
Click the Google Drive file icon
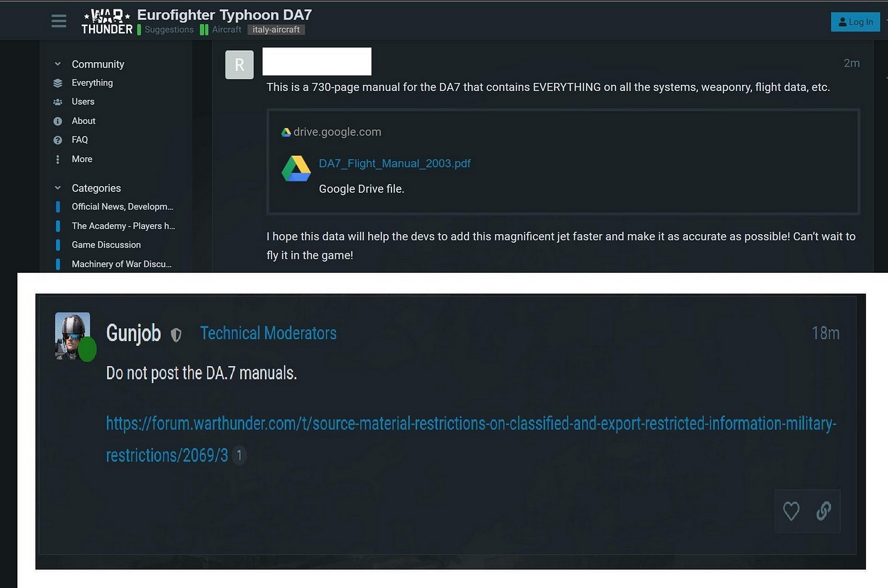coord(296,169)
